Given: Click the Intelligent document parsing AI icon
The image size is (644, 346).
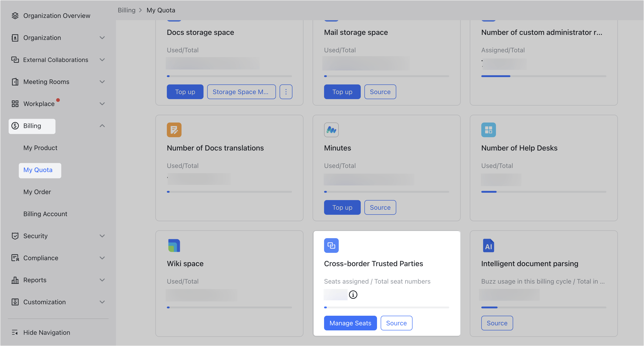Looking at the screenshot, I should [x=488, y=245].
